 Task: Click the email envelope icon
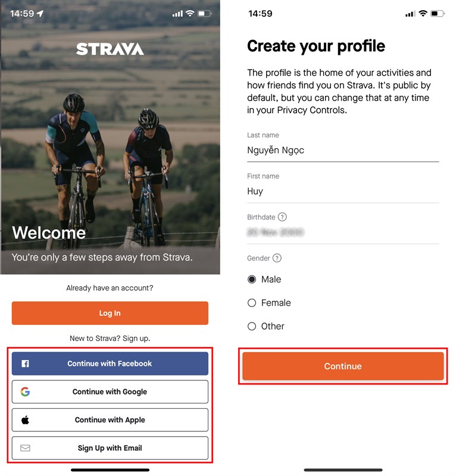[x=25, y=448]
